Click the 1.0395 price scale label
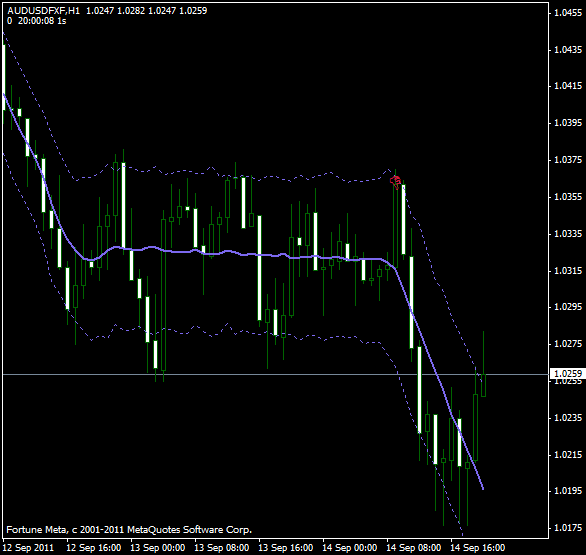Image resolution: width=586 pixels, height=555 pixels. [568, 123]
